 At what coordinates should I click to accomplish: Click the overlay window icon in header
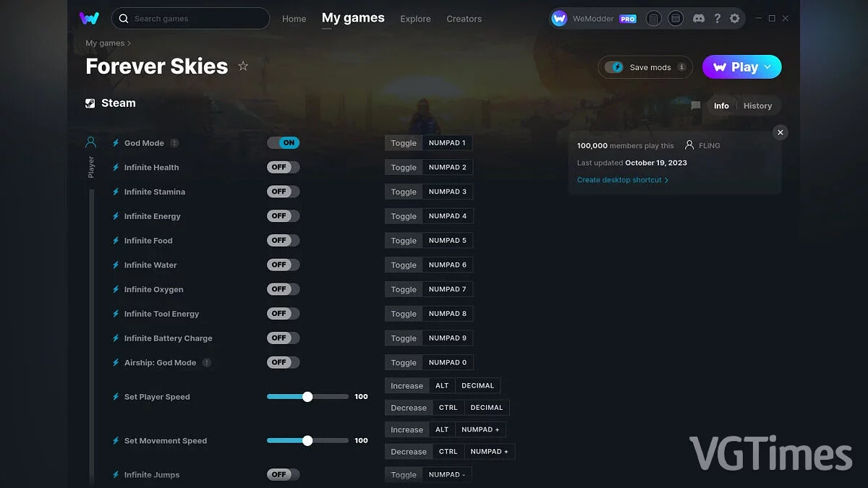click(676, 18)
